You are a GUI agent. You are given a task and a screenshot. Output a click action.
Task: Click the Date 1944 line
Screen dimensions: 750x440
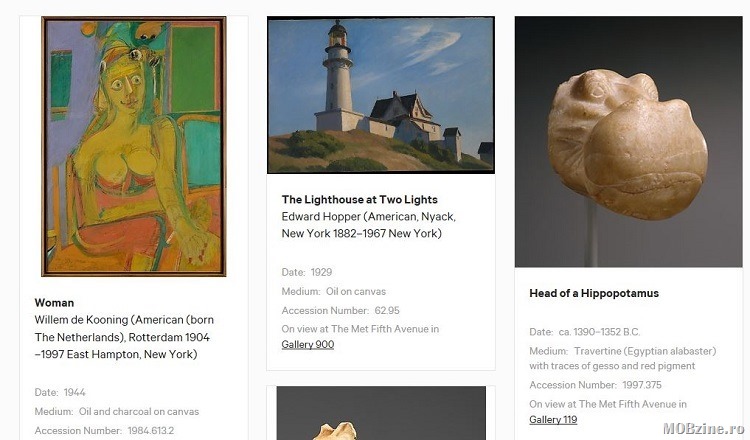(60, 392)
